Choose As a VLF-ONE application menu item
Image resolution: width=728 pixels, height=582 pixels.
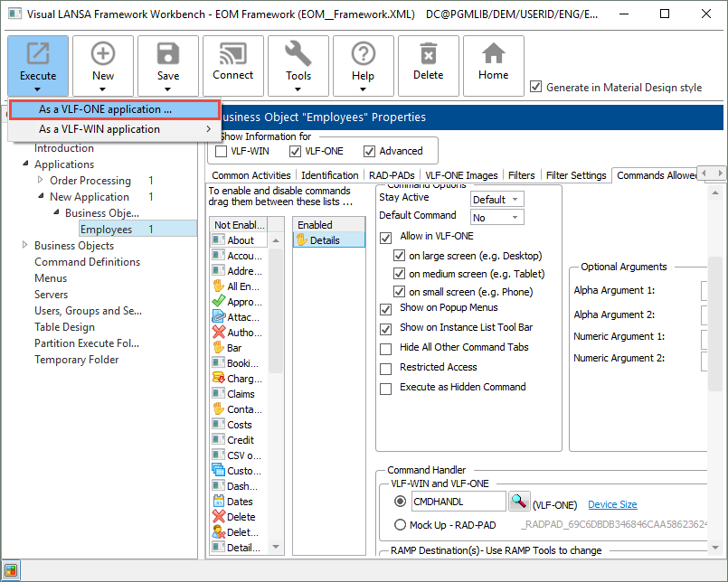click(x=114, y=109)
